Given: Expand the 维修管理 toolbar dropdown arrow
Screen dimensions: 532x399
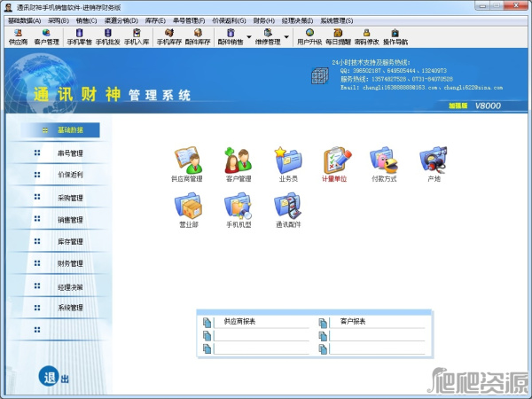Looking at the screenshot, I should tap(288, 35).
